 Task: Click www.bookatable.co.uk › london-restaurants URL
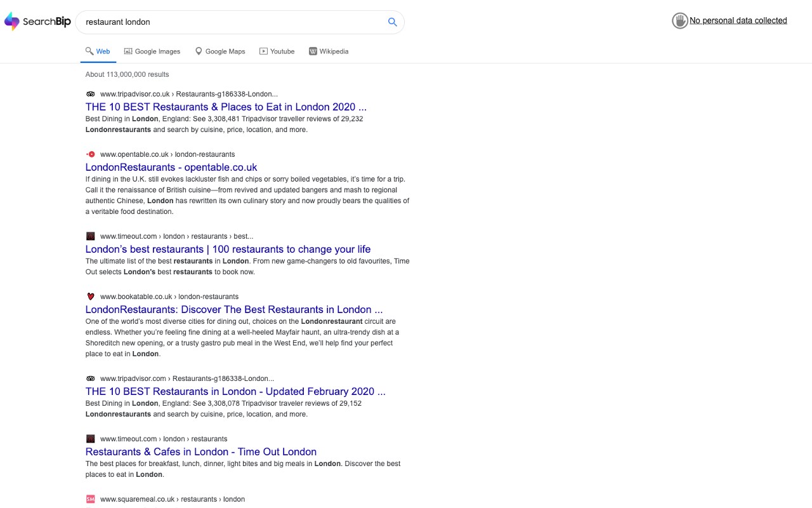[x=169, y=297]
